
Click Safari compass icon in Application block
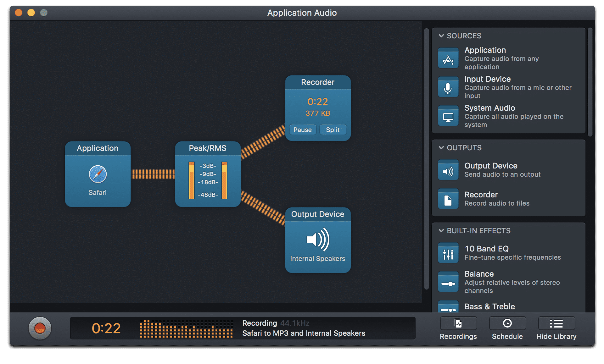pos(98,174)
